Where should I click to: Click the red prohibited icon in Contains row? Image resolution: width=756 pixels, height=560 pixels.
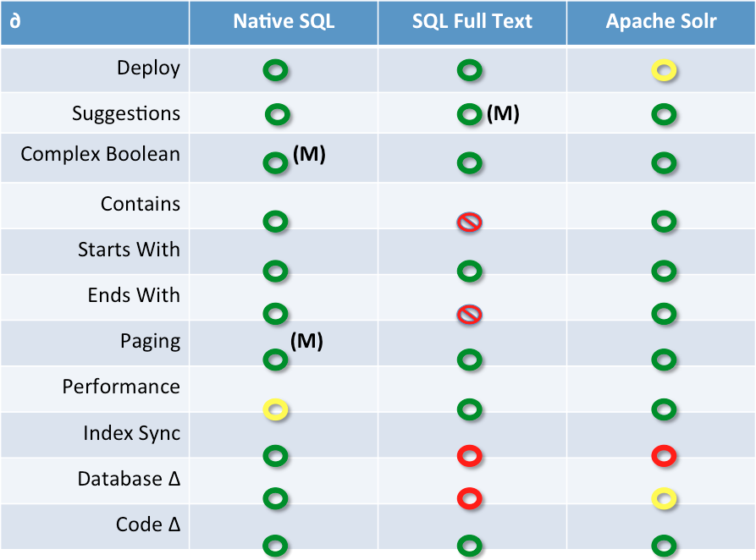pos(469,222)
